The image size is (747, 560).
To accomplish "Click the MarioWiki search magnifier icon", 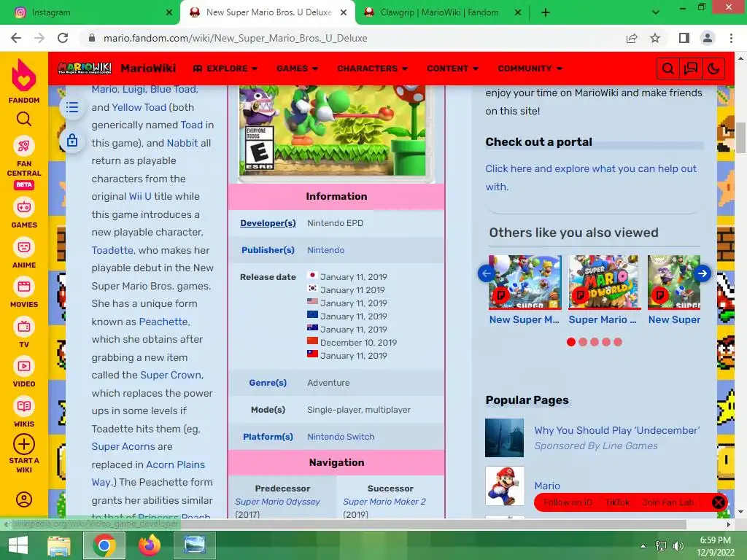I will (x=668, y=69).
